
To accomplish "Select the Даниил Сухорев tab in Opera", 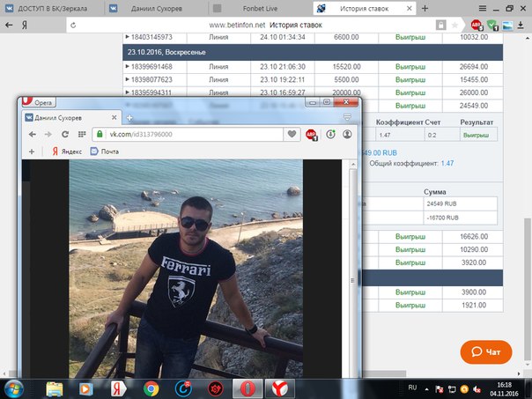I will pos(71,118).
